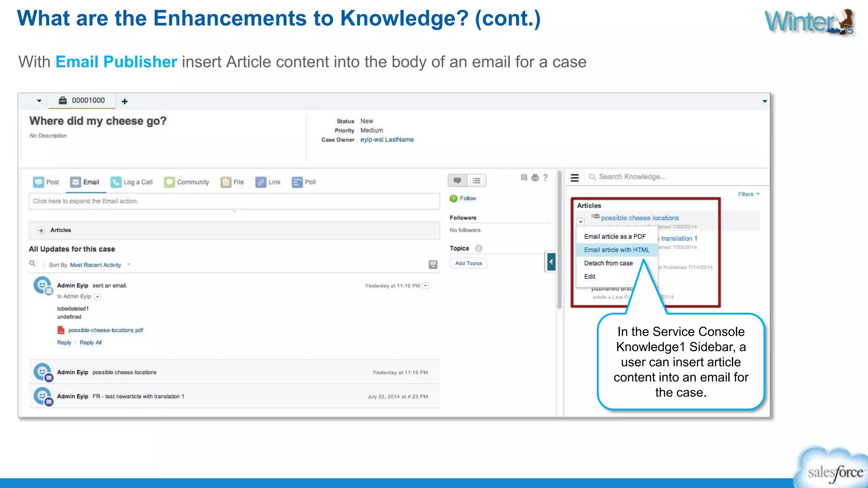Click the Link chain icon
Screen dimensions: 868x488
coord(261,182)
